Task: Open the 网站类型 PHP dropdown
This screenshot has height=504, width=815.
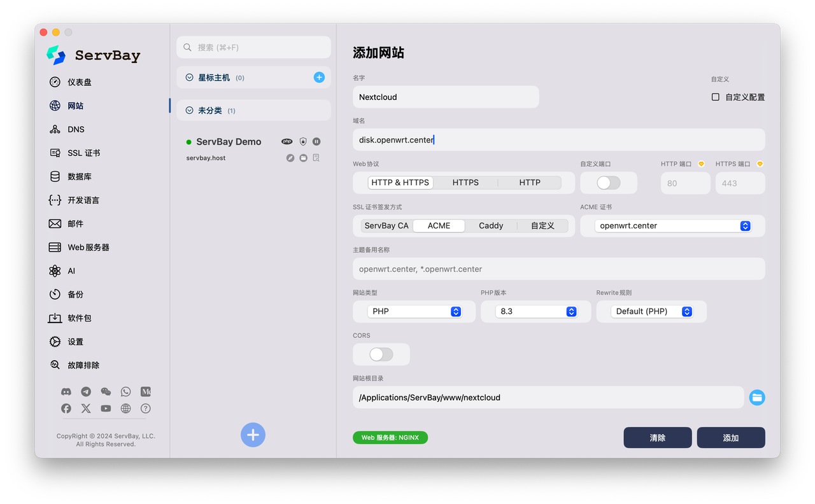Action: pos(414,311)
